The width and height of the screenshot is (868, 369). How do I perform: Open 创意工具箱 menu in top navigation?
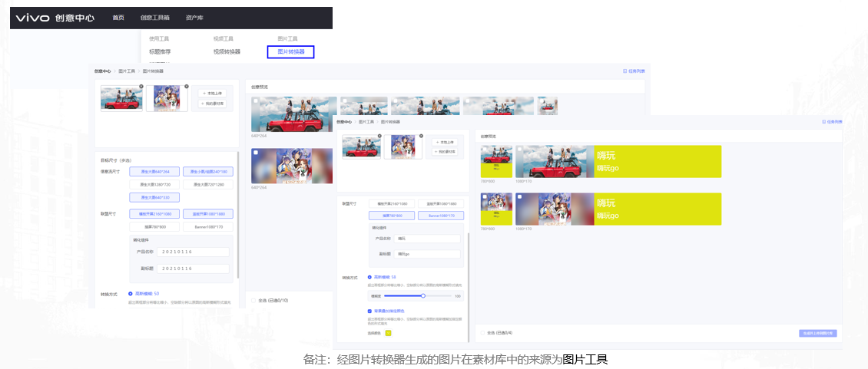click(155, 18)
